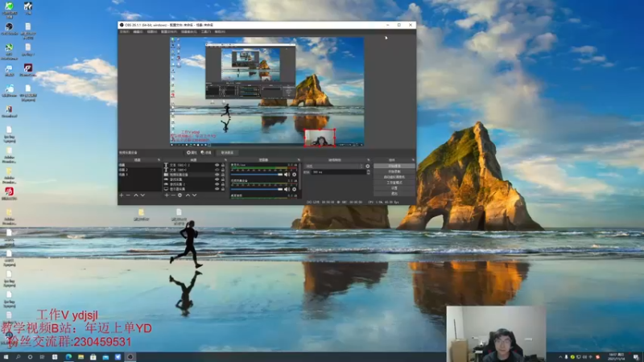This screenshot has height=362, width=644.
Task: Mute video capture device speaker icon
Action: pyautogui.click(x=287, y=189)
